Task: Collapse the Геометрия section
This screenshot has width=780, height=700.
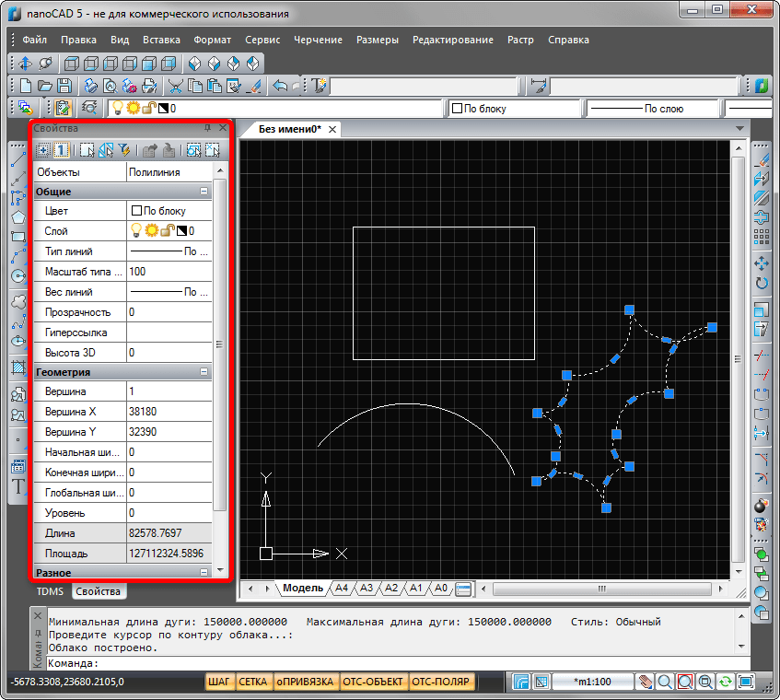Action: click(x=204, y=371)
